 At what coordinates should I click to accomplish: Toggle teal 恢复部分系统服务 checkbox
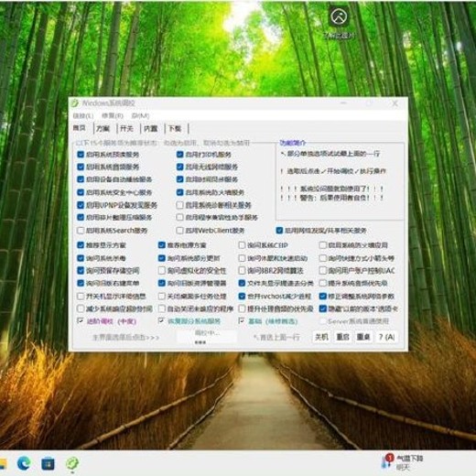161,320
